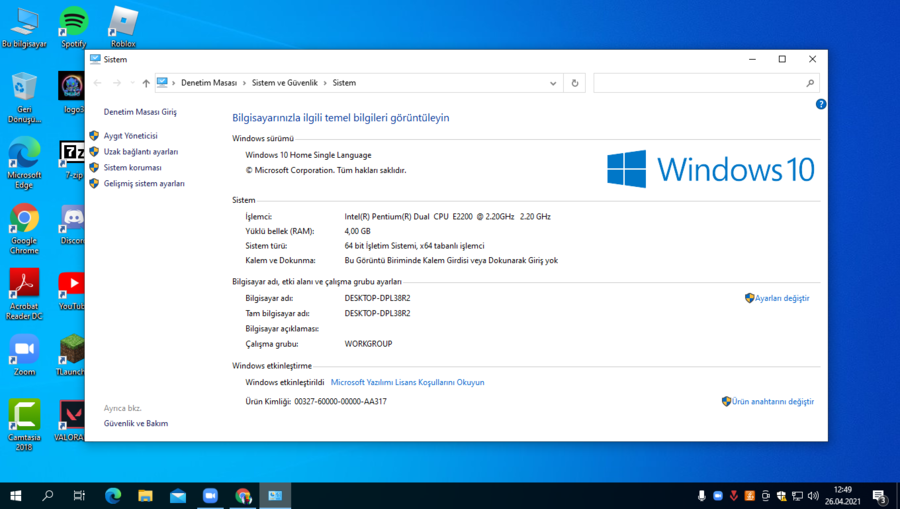Click the Ürün anahtarını değiştir link
Image resolution: width=900 pixels, height=509 pixels.
point(772,402)
